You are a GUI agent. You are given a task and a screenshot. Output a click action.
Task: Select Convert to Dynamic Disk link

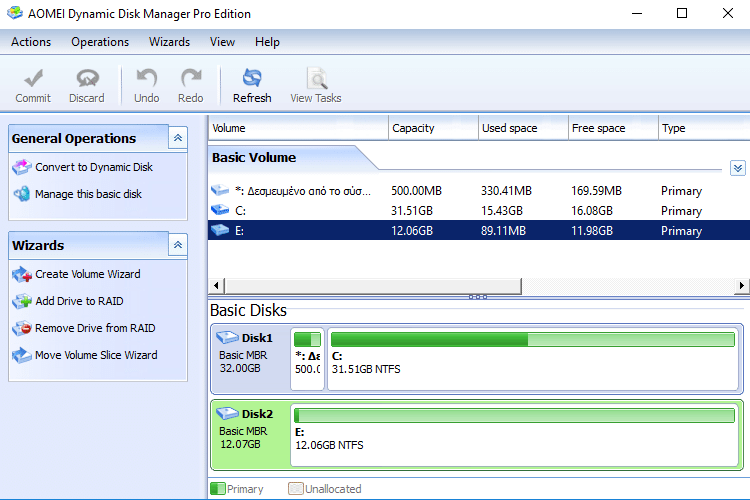[x=94, y=167]
